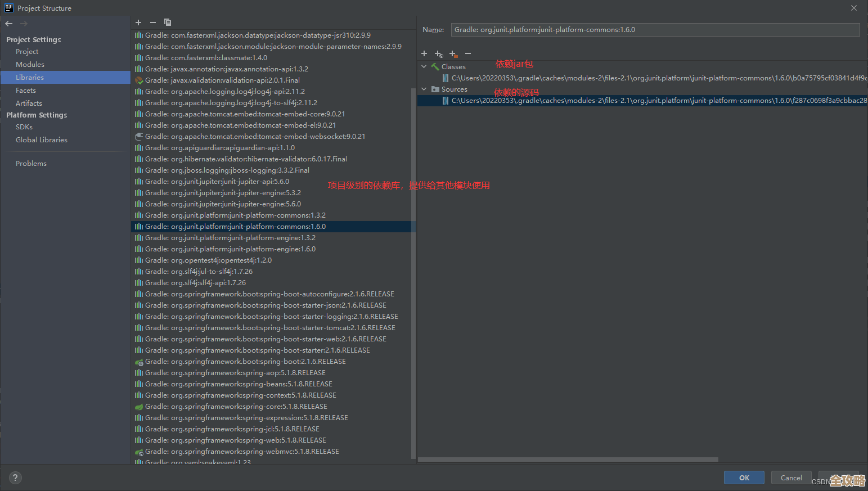Click the Back navigation arrow

coord(9,24)
